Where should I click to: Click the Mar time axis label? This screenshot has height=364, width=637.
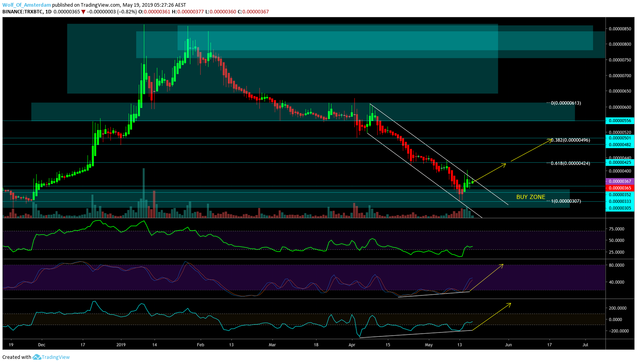pyautogui.click(x=272, y=345)
